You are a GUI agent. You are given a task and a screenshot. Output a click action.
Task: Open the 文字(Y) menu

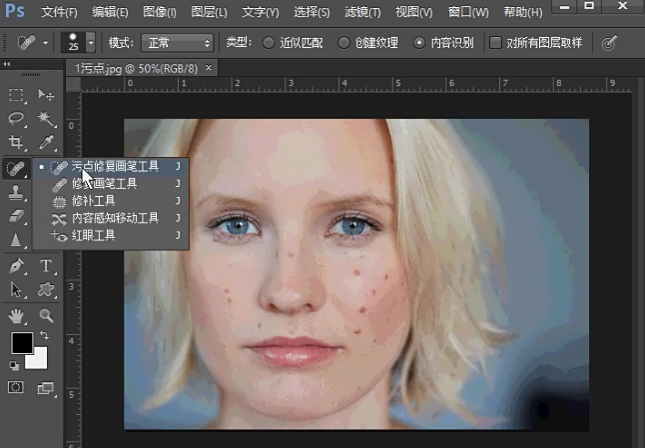[260, 12]
